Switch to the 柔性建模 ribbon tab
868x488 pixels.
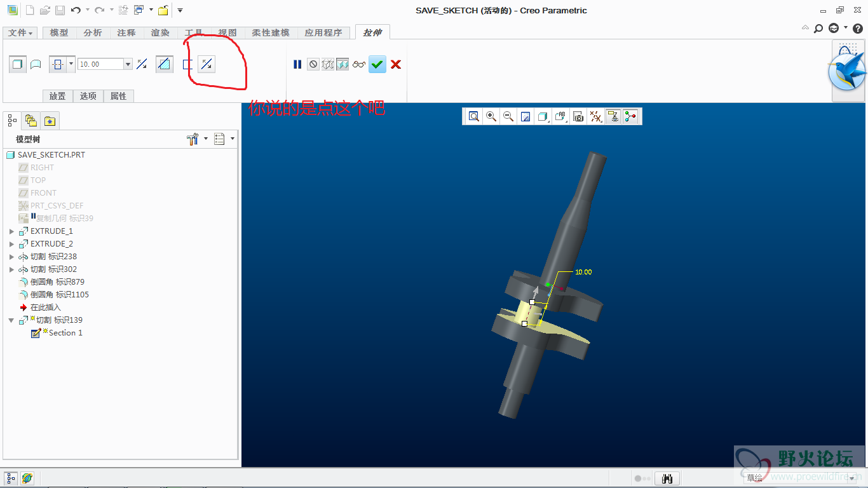(271, 33)
